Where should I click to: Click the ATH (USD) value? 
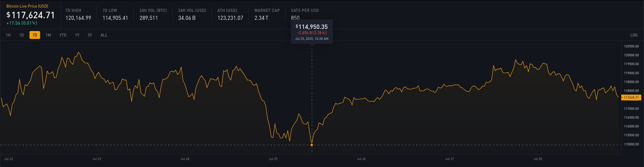230,18
